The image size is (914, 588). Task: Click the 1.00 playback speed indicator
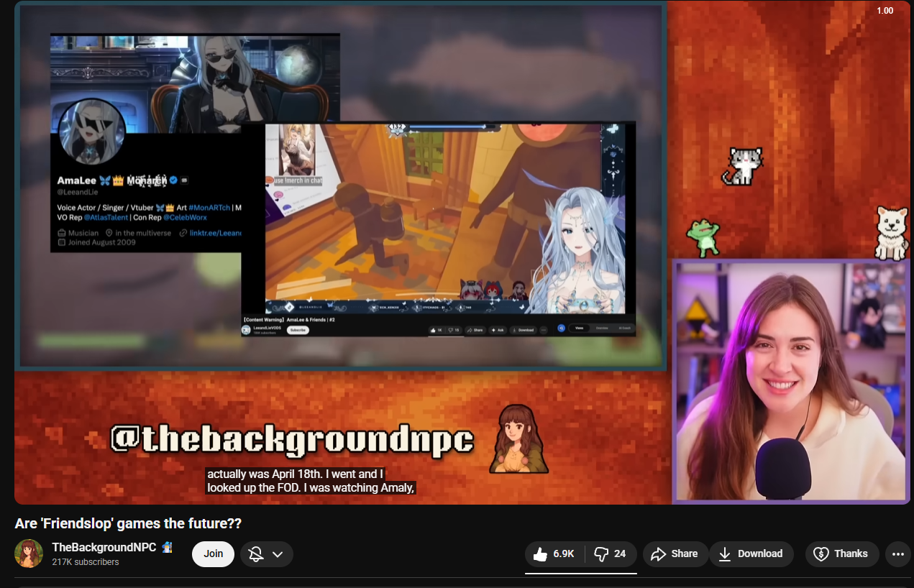click(x=885, y=10)
